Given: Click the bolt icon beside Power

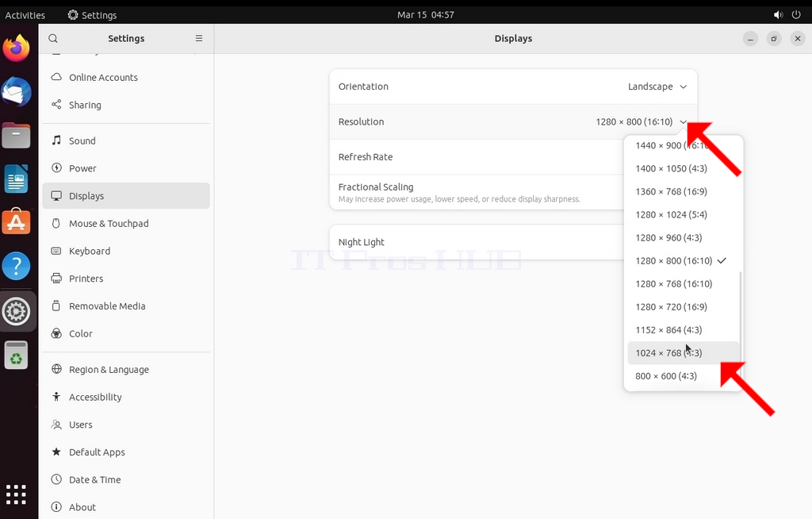Looking at the screenshot, I should coord(56,168).
